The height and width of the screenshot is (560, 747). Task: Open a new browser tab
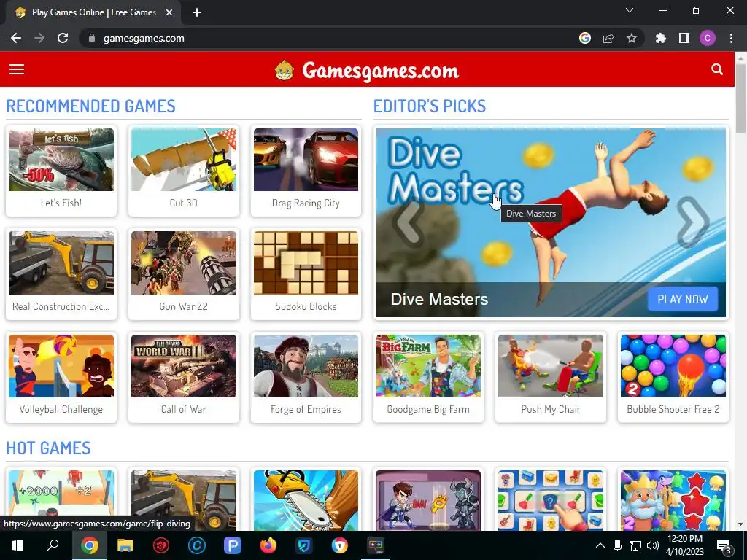coord(197,13)
